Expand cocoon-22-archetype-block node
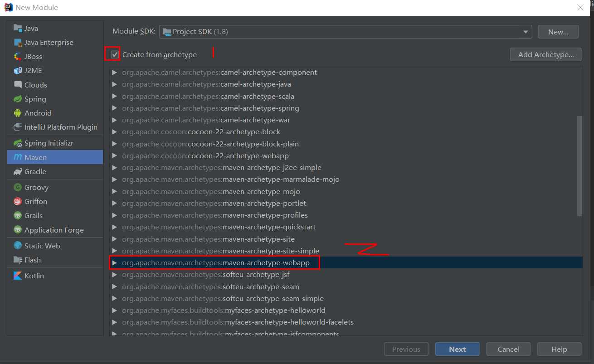Viewport: 594px width, 364px height. (x=115, y=132)
